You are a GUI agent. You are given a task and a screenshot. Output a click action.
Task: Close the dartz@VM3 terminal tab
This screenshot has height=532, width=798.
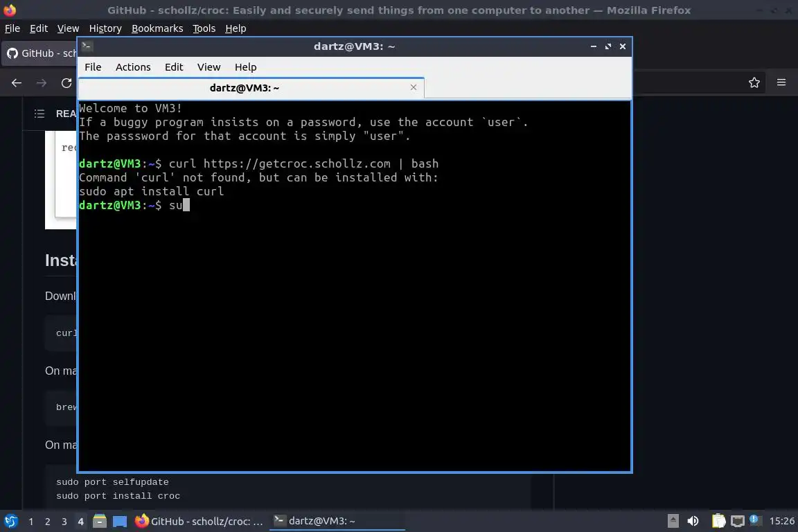(x=414, y=87)
